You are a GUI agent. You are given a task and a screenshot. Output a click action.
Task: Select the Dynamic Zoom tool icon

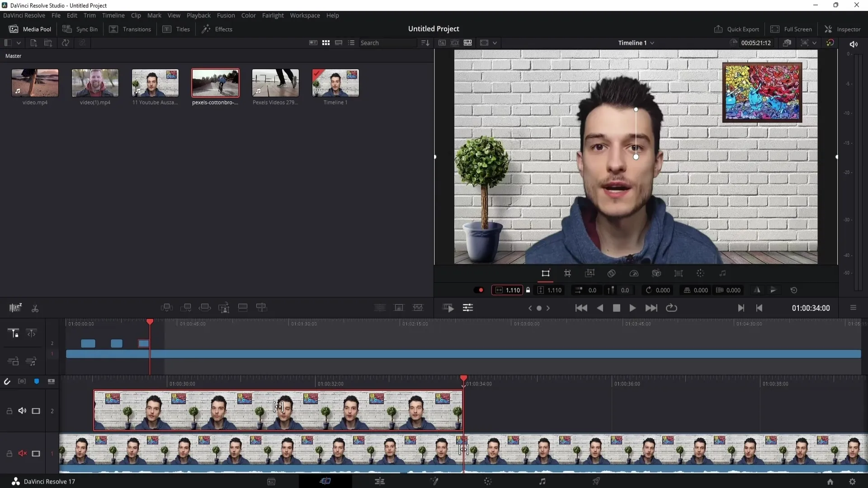590,273
